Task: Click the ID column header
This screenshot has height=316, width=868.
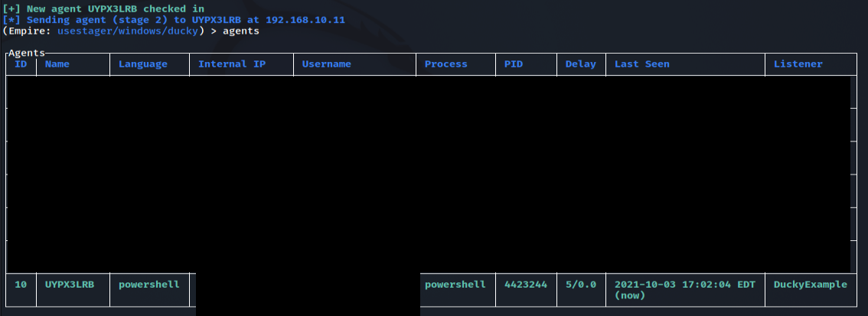Action: (x=21, y=64)
